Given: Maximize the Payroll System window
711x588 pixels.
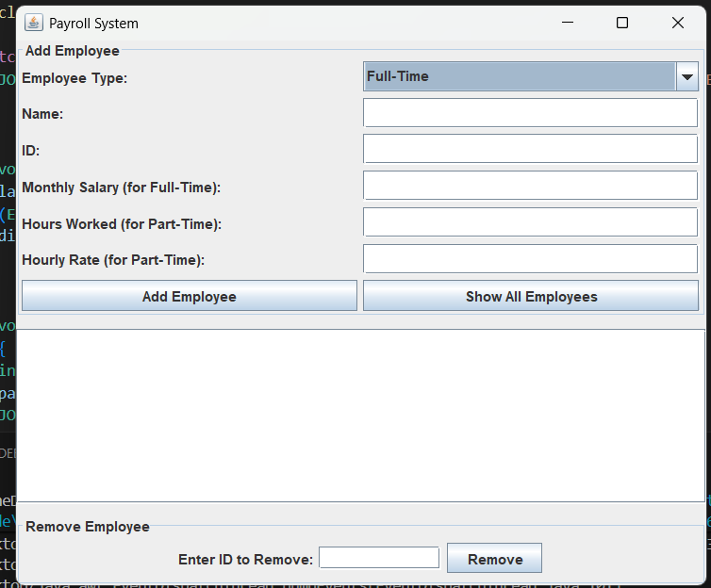Looking at the screenshot, I should (622, 23).
